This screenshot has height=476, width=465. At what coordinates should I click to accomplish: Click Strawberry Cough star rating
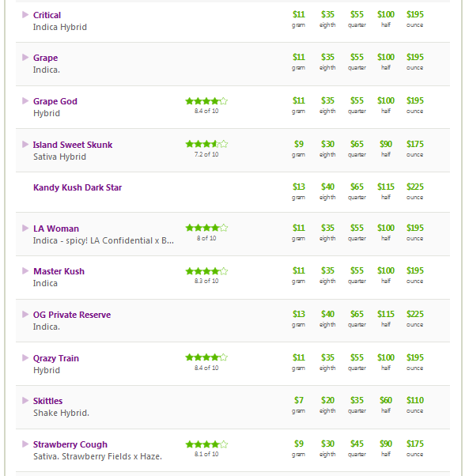click(x=206, y=444)
